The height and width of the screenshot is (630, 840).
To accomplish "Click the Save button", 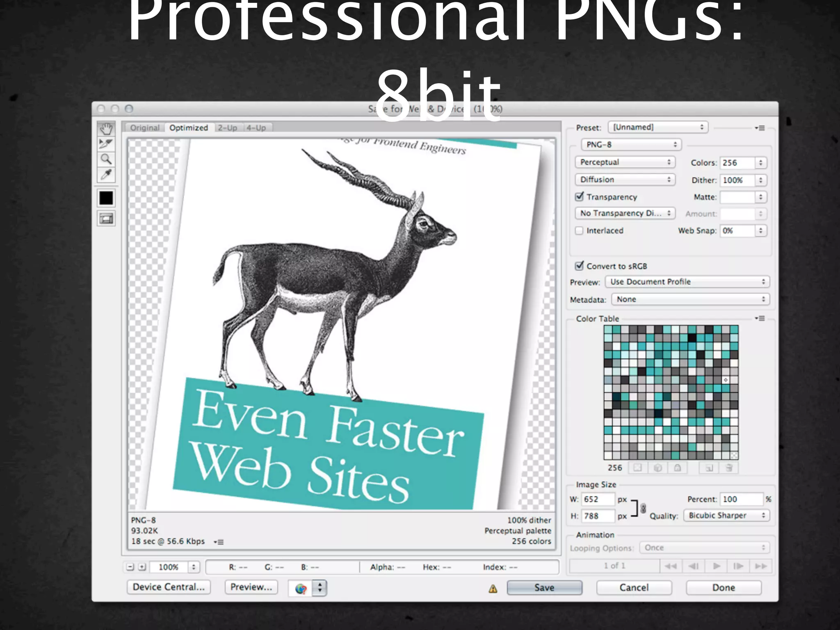I will click(545, 588).
